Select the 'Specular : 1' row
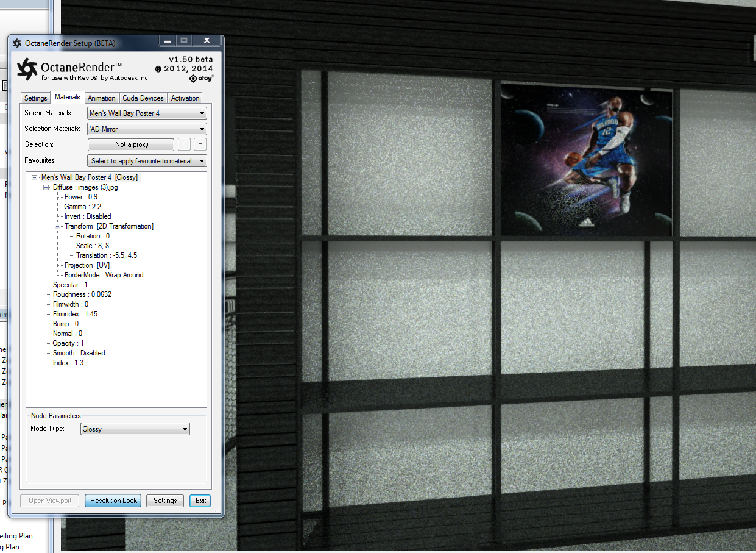 (70, 285)
